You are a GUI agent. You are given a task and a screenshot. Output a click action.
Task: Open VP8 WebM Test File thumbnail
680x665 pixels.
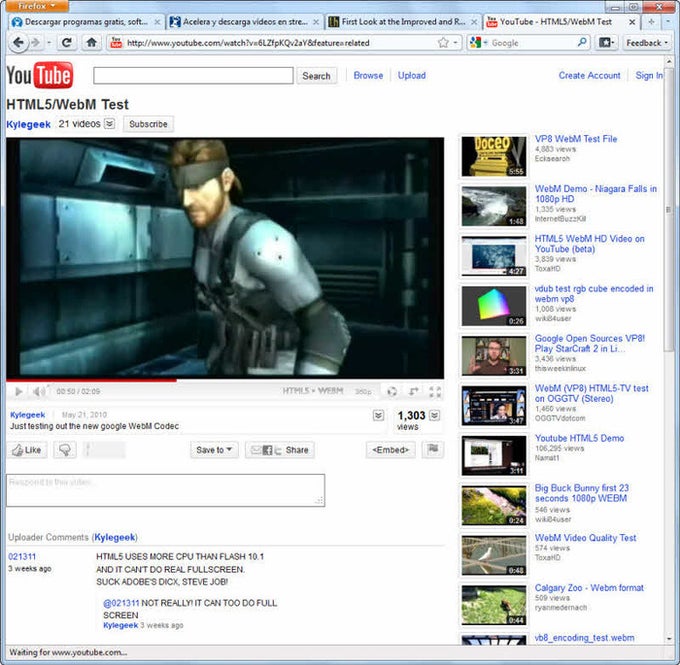pyautogui.click(x=494, y=156)
